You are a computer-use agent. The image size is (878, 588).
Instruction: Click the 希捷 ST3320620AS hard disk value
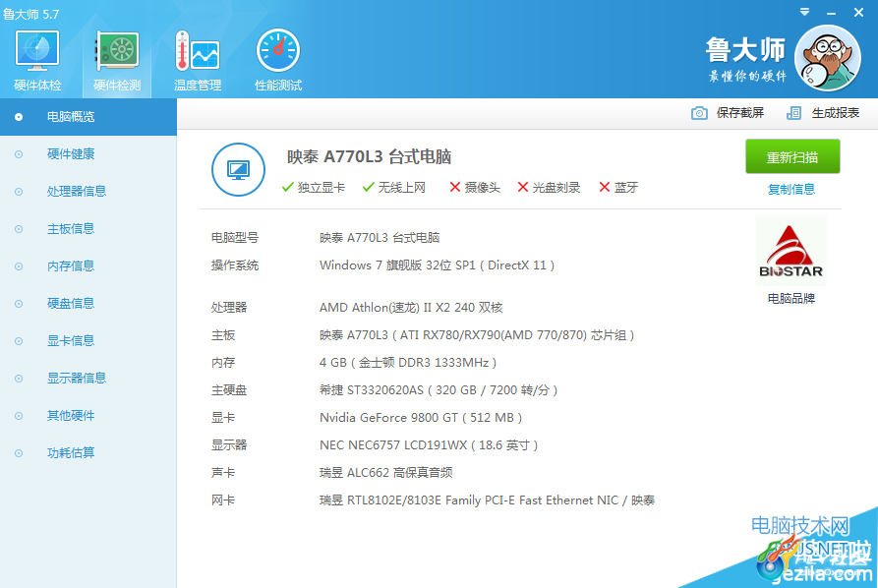(439, 390)
